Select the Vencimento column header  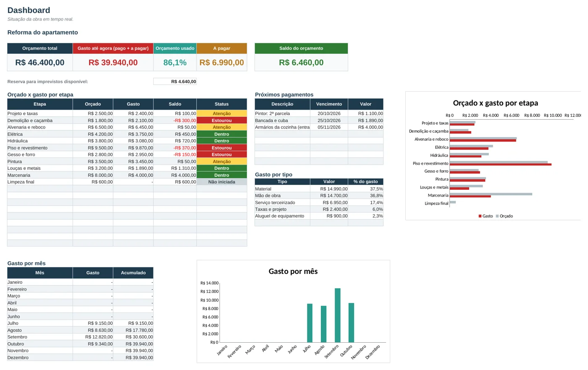coord(329,104)
